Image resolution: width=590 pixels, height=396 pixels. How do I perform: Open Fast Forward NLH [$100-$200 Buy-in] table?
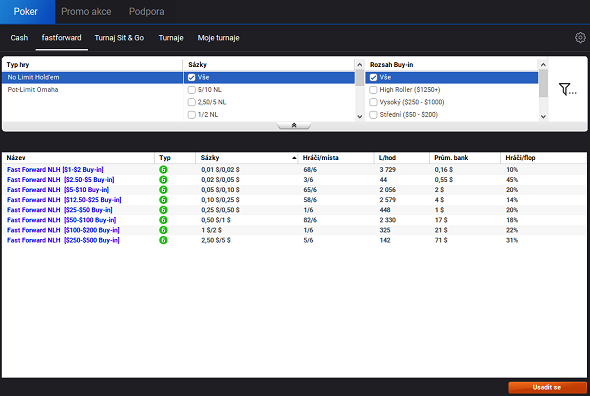[63, 230]
